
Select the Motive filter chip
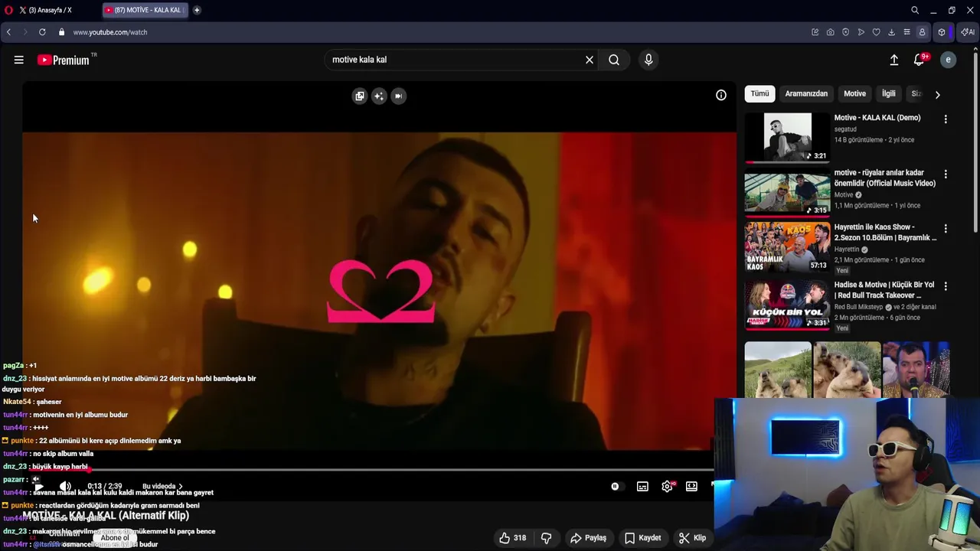tap(854, 93)
